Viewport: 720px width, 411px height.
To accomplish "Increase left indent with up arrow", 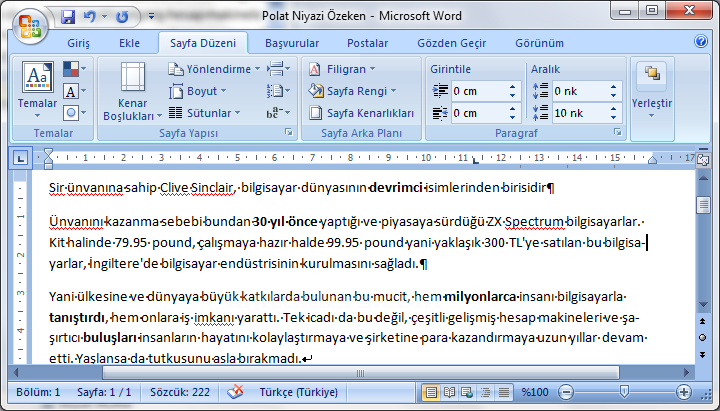I will click(x=512, y=86).
